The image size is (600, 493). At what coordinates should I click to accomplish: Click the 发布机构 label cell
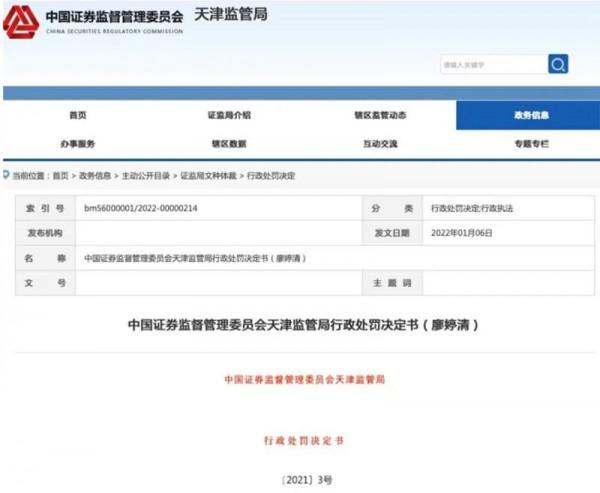(x=45, y=233)
